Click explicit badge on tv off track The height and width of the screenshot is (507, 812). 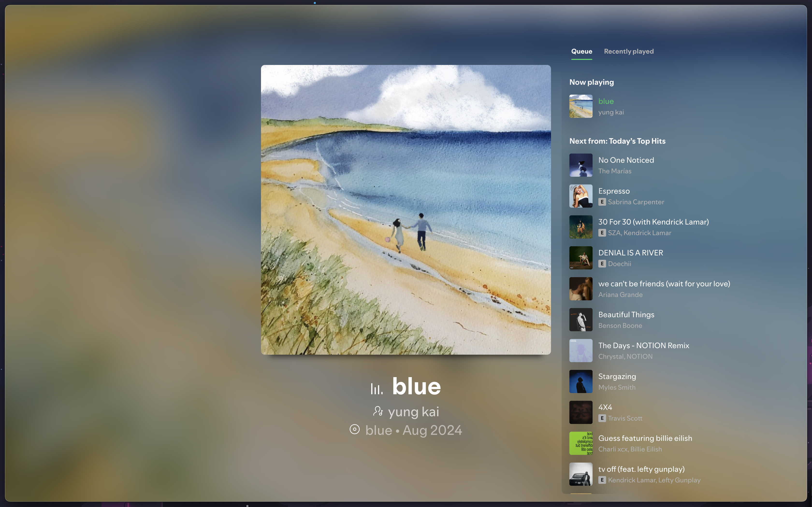602,480
